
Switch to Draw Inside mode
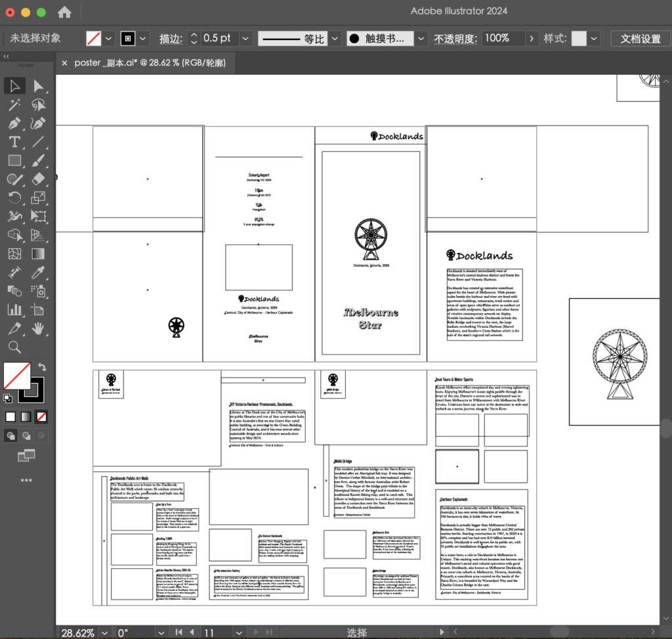click(x=41, y=435)
